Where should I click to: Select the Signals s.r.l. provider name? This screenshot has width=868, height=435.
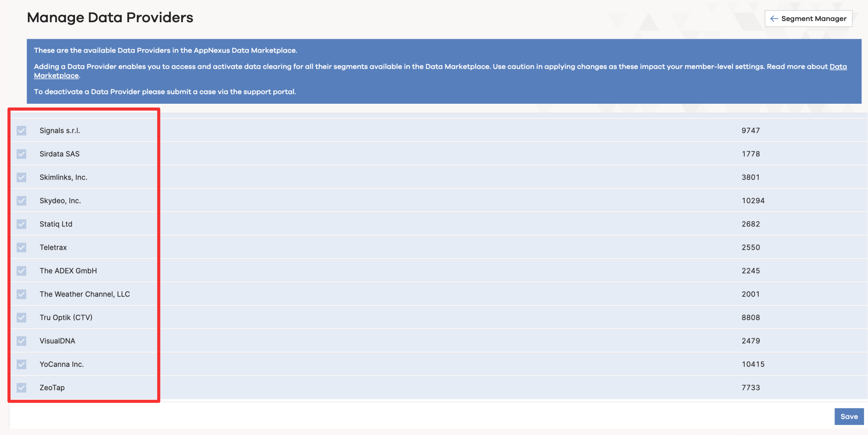60,130
